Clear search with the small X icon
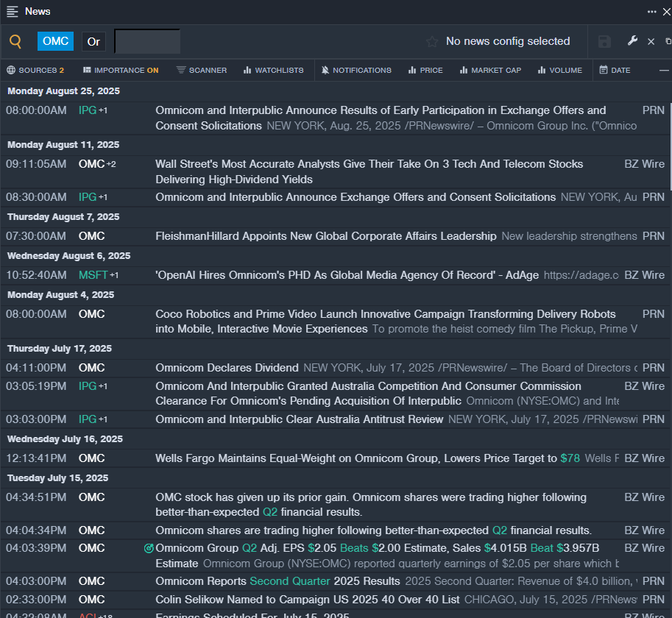 (x=651, y=41)
